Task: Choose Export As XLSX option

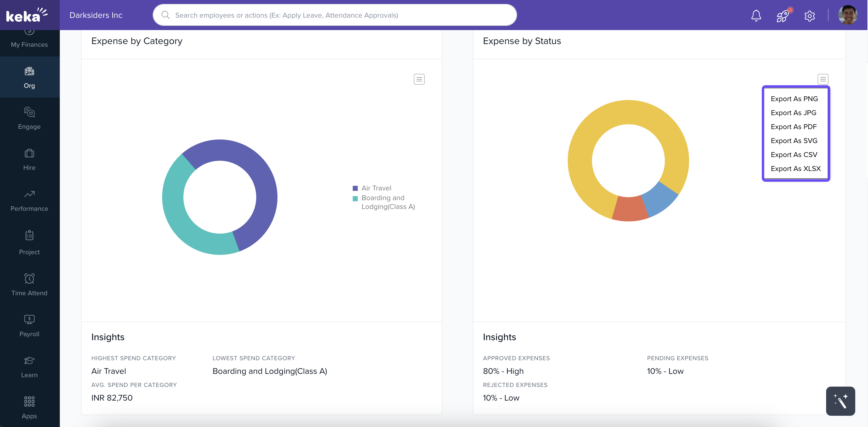Action: (x=795, y=169)
